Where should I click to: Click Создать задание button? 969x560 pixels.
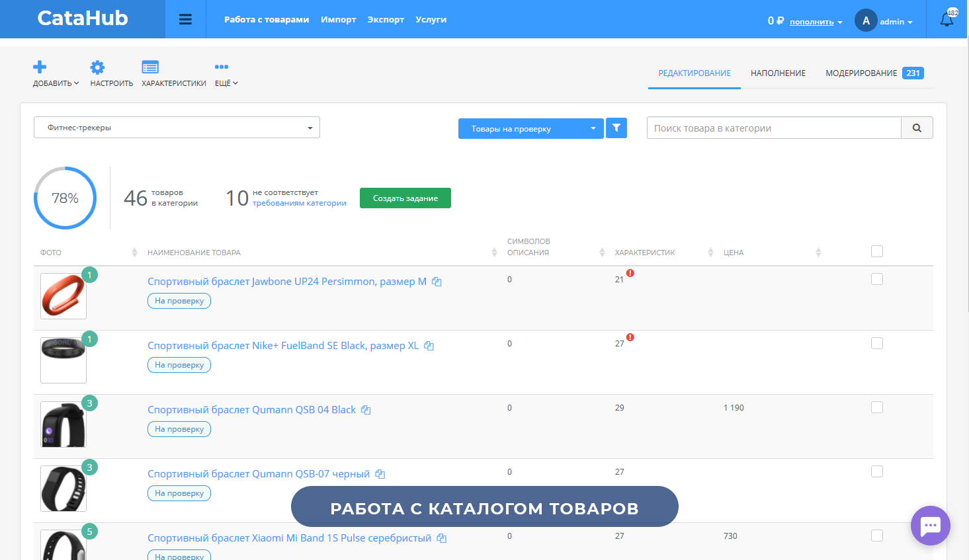tap(405, 198)
